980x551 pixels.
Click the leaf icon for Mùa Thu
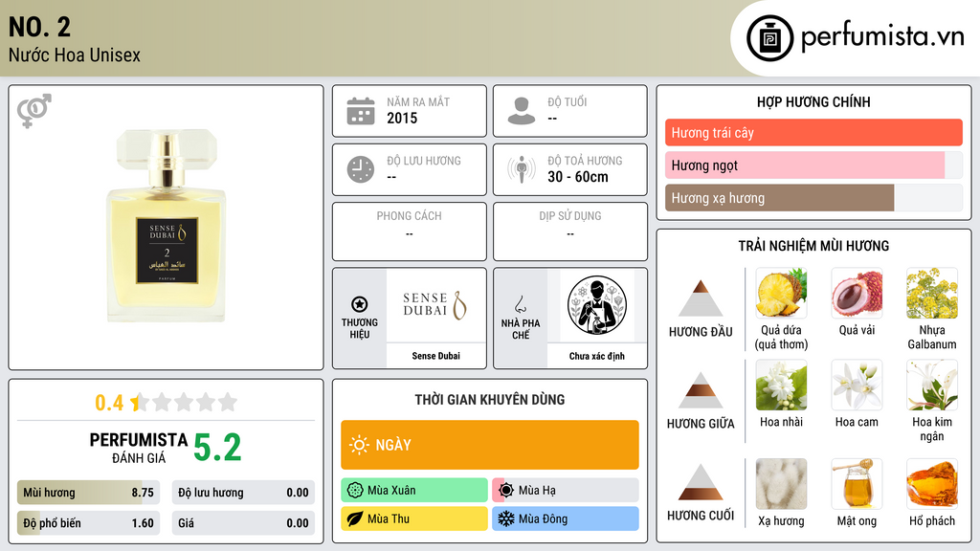coord(355,518)
